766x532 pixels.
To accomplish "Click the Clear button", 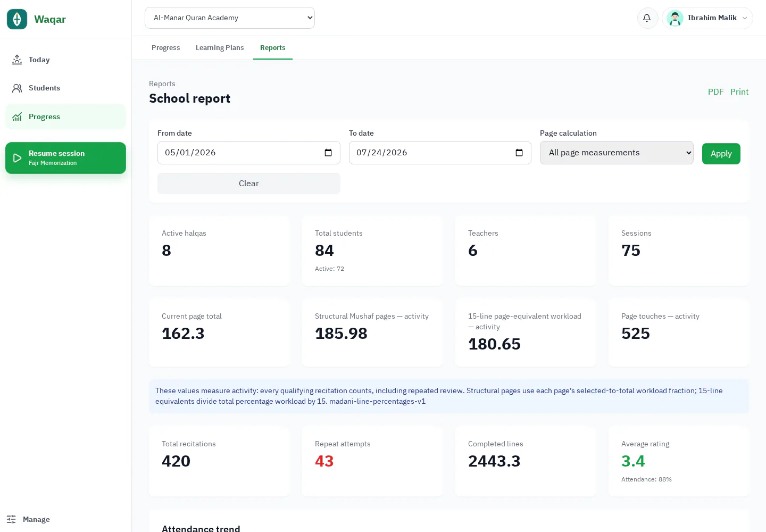I will pyautogui.click(x=249, y=184).
